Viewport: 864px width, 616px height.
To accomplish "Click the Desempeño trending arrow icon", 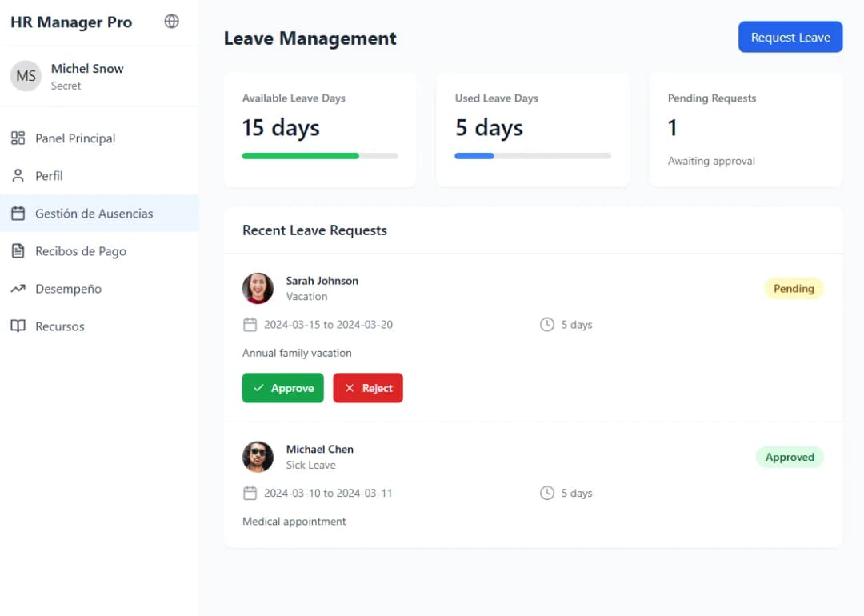I will pyautogui.click(x=18, y=289).
